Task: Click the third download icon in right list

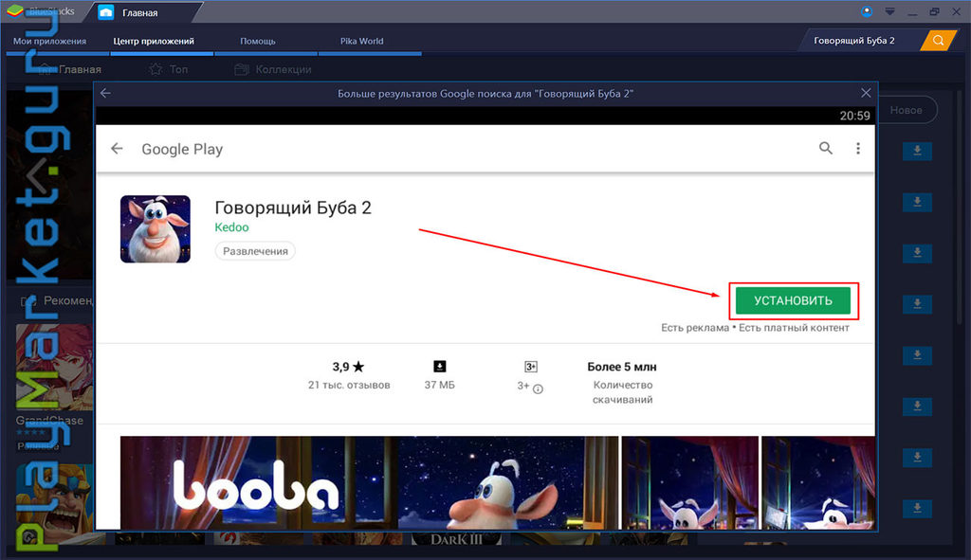Action: [x=917, y=253]
